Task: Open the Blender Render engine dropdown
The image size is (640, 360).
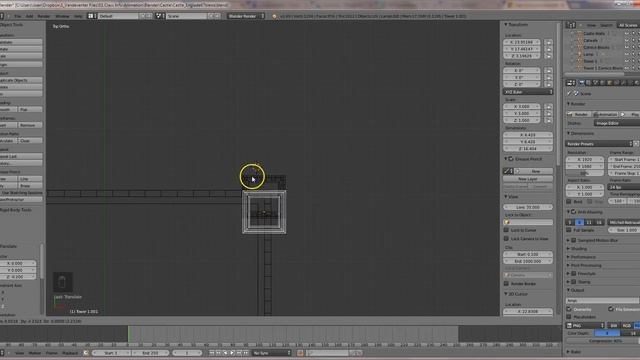Action: click(x=246, y=16)
